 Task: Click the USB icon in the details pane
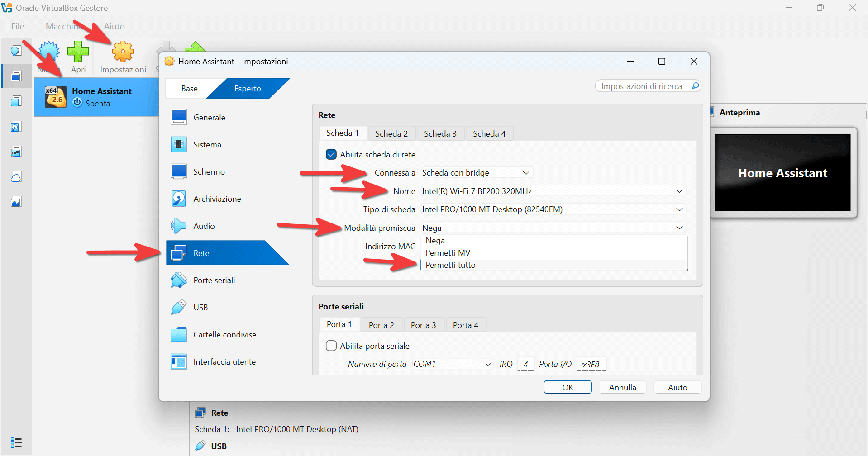[x=200, y=446]
